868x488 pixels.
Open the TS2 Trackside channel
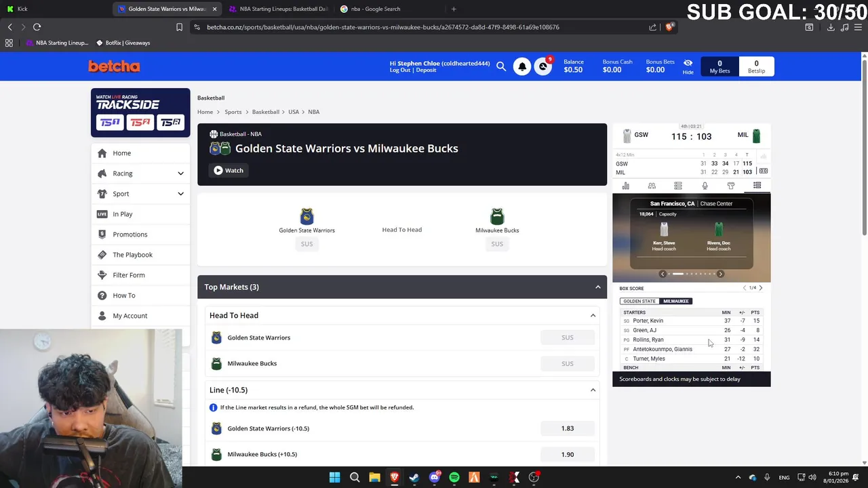click(x=140, y=122)
